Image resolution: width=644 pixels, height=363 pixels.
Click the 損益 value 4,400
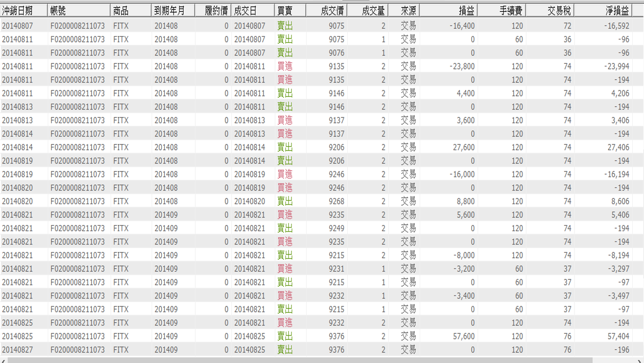pyautogui.click(x=466, y=94)
